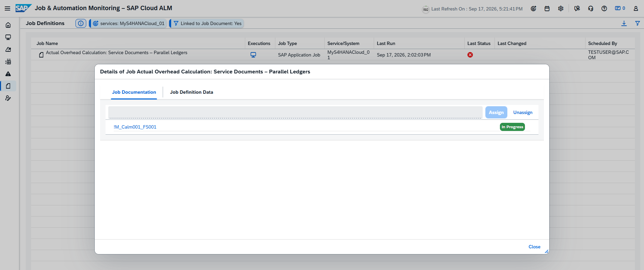644x270 pixels.
Task: Click the Executions monitor icon in job row
Action: click(x=253, y=55)
